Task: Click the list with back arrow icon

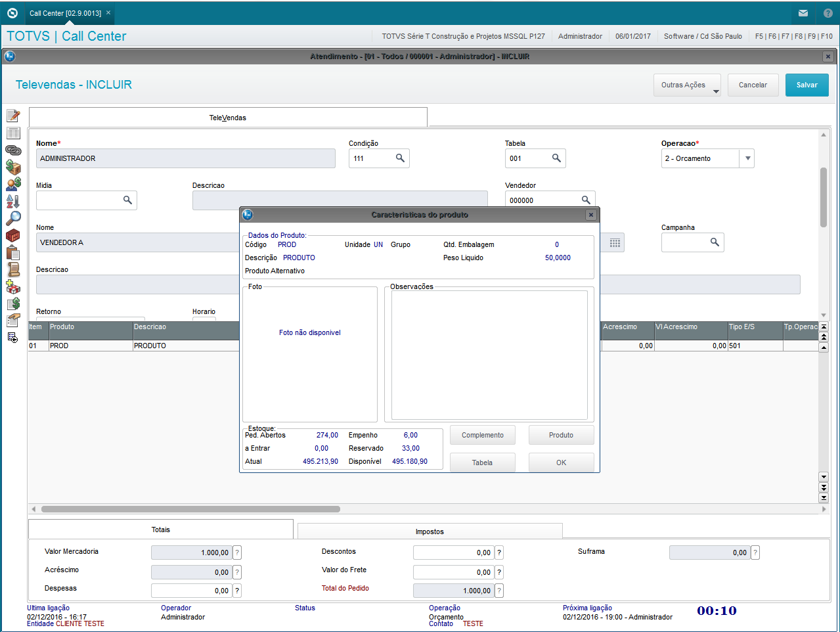Action: point(12,337)
